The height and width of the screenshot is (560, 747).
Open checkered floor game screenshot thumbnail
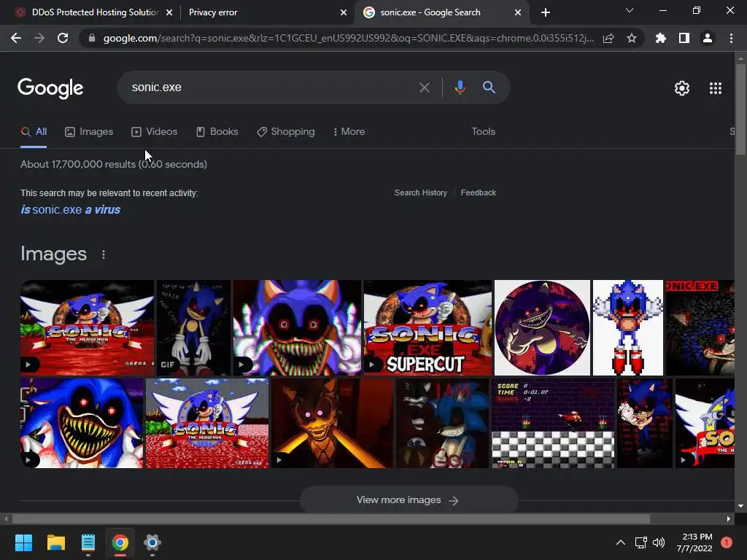[553, 424]
